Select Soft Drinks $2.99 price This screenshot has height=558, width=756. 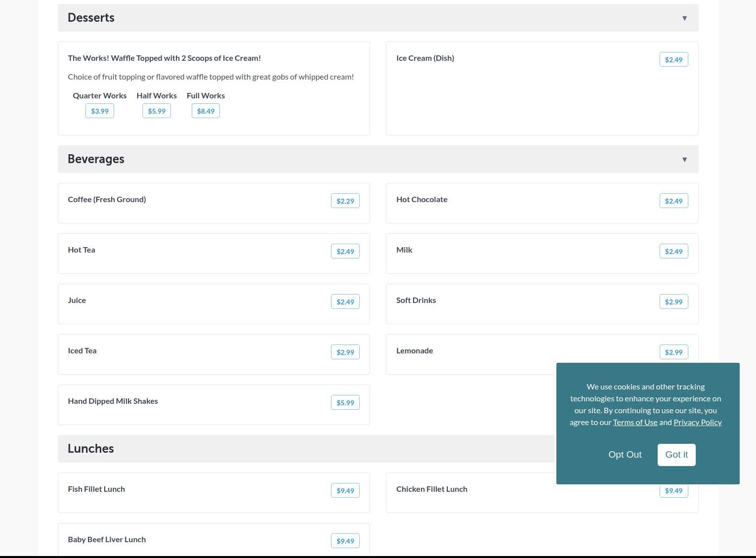[673, 302]
